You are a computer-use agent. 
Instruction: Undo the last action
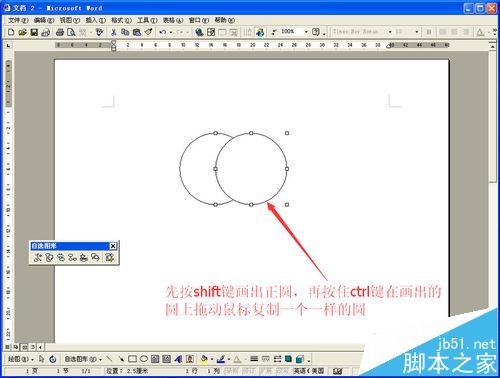163,32
